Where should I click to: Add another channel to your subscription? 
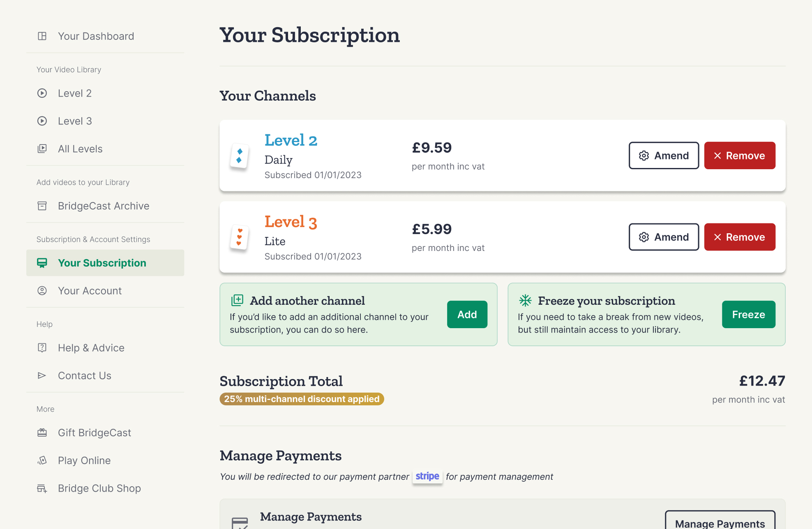click(x=467, y=314)
